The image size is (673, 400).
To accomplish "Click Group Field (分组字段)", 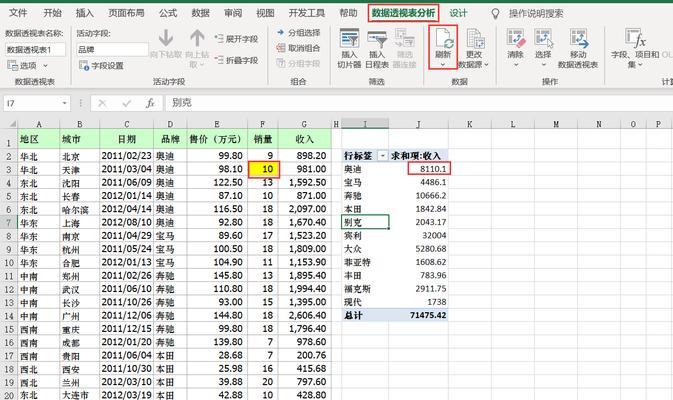I will point(299,64).
